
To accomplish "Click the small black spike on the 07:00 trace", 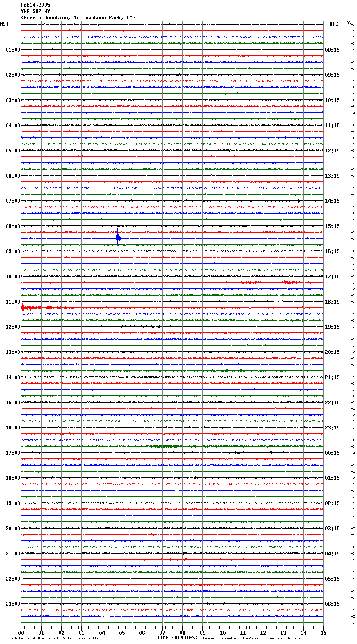I will pos(299,201).
